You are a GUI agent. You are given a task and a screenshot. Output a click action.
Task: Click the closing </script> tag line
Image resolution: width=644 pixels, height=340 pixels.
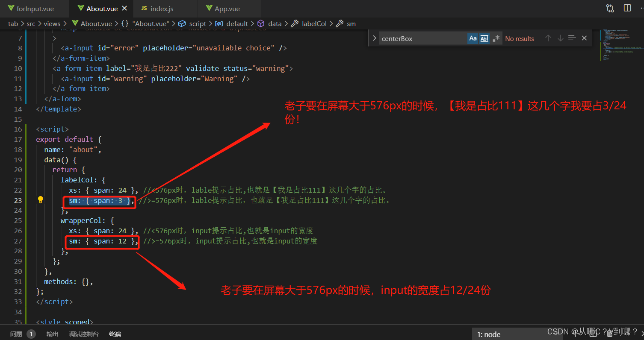pyautogui.click(x=54, y=302)
